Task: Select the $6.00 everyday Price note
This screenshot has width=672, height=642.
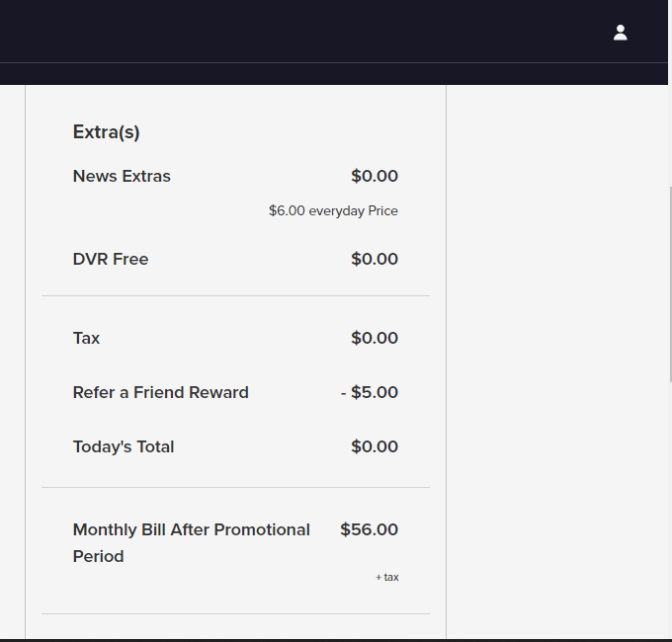Action: [x=333, y=210]
